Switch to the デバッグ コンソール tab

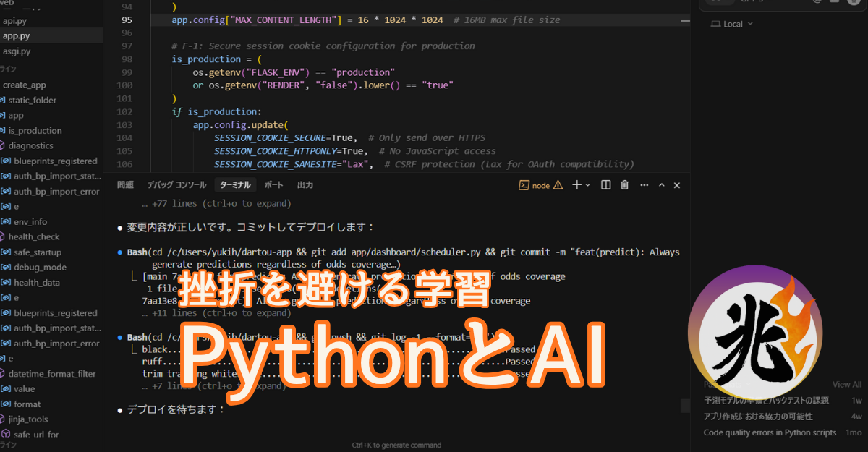pyautogui.click(x=176, y=185)
